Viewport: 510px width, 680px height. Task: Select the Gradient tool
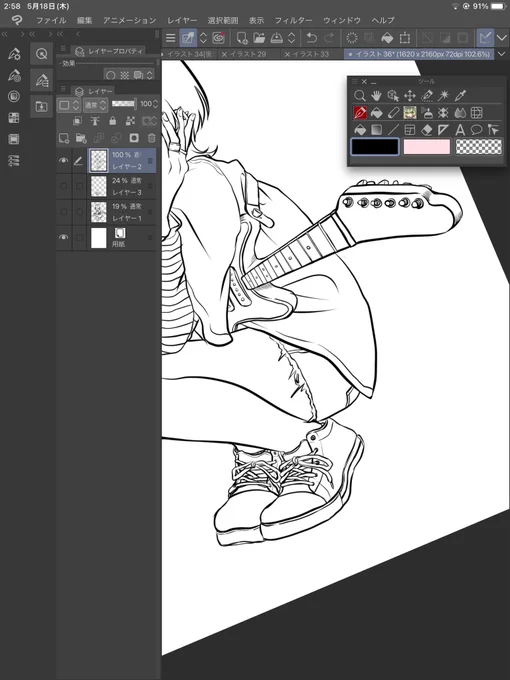click(x=376, y=130)
